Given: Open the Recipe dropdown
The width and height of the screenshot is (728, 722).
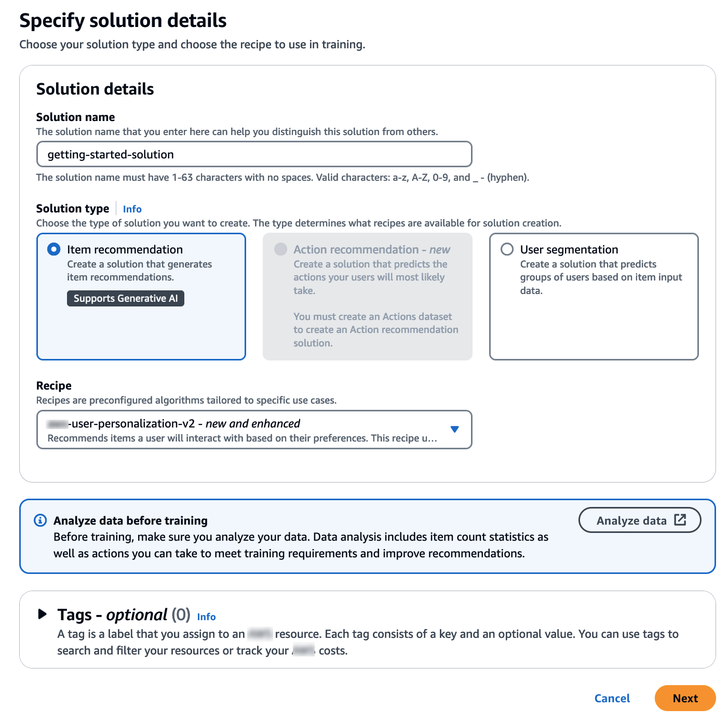Looking at the screenshot, I should tap(253, 430).
